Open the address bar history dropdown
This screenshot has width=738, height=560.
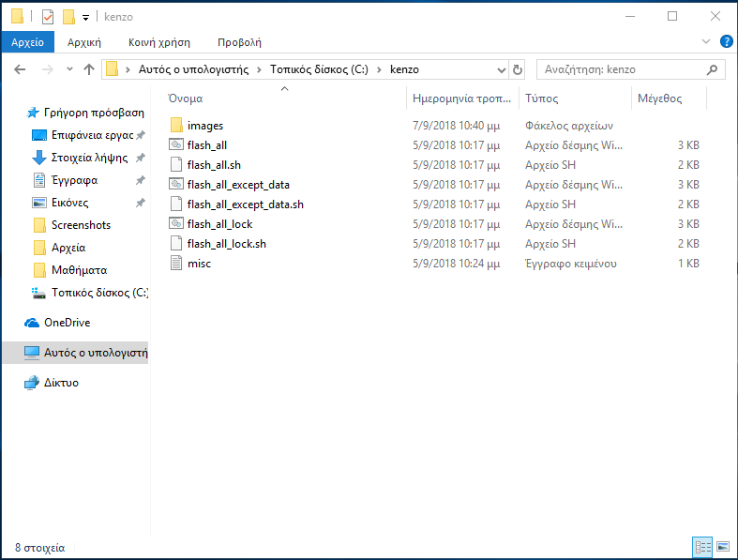point(499,69)
